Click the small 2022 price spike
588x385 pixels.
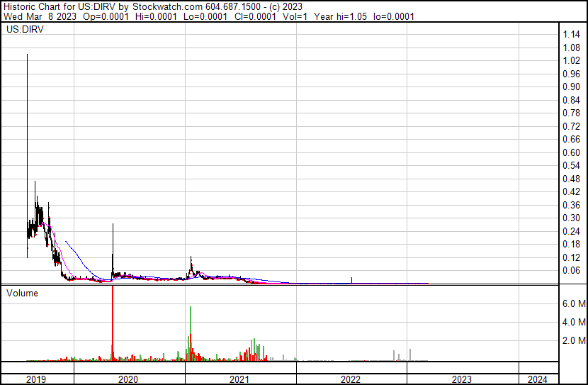(x=351, y=280)
